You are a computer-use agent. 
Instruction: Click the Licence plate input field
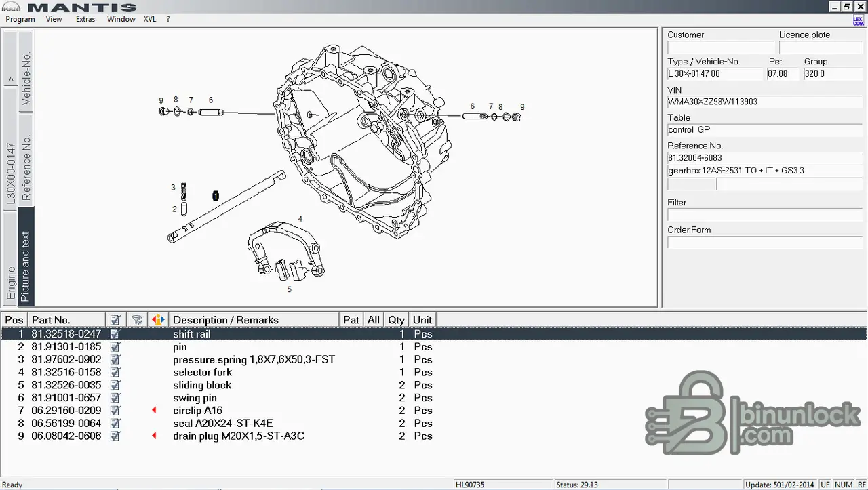click(821, 47)
